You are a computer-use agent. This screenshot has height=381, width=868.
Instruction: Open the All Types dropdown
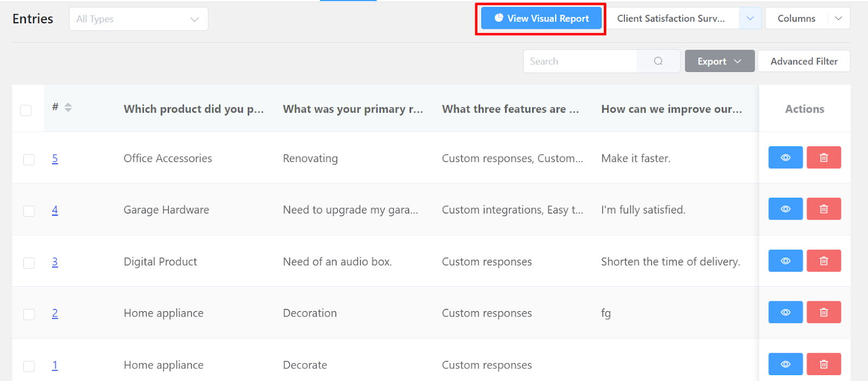pyautogui.click(x=138, y=20)
